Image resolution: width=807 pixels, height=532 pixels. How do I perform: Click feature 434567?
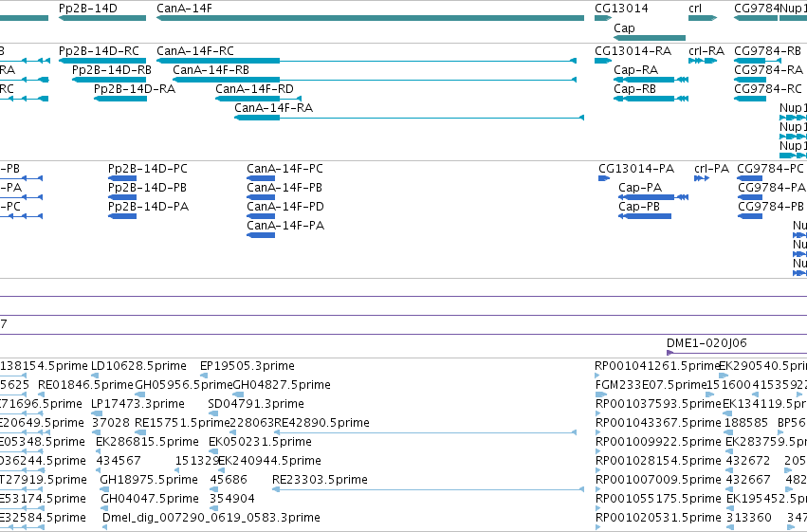click(x=118, y=461)
